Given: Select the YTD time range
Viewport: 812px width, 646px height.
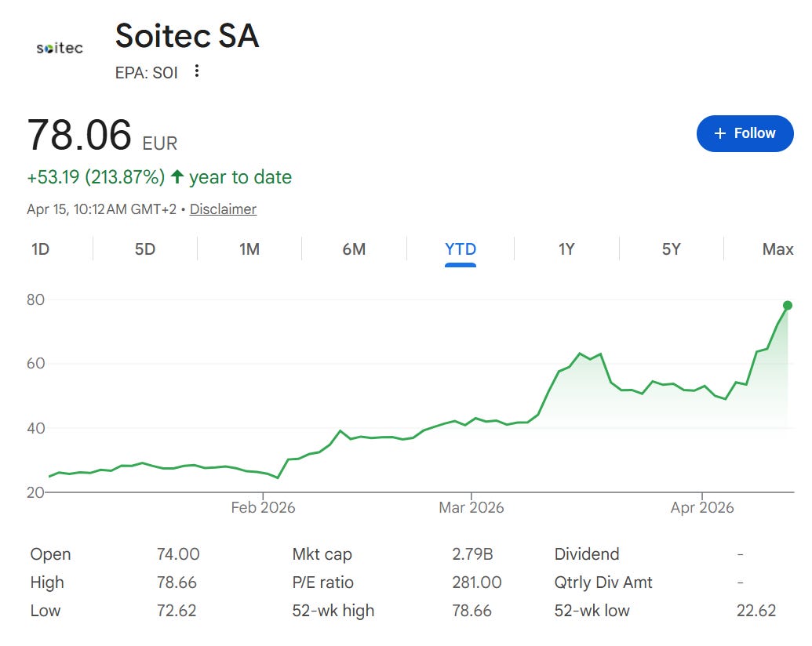Looking at the screenshot, I should point(461,249).
